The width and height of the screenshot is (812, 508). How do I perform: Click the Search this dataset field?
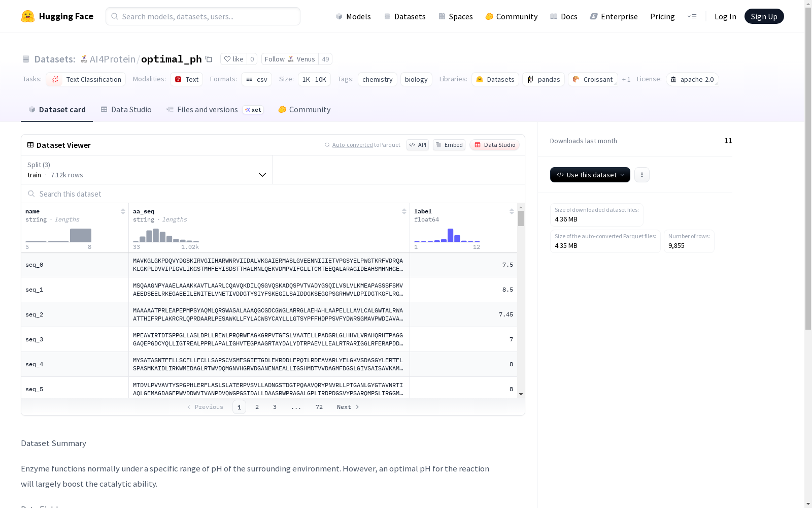273,194
